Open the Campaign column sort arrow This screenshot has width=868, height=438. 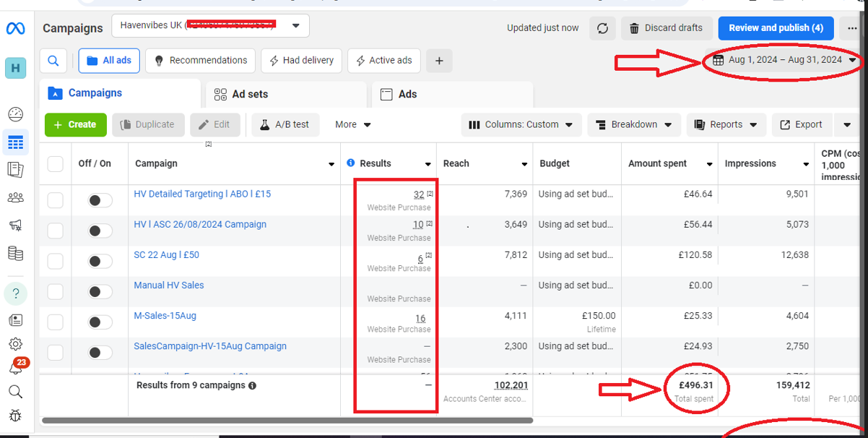coord(331,165)
